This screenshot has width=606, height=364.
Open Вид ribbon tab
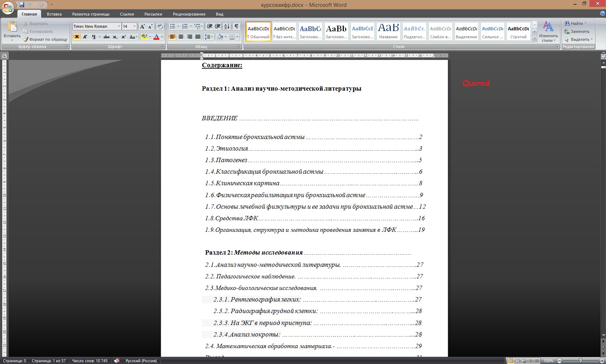(220, 14)
